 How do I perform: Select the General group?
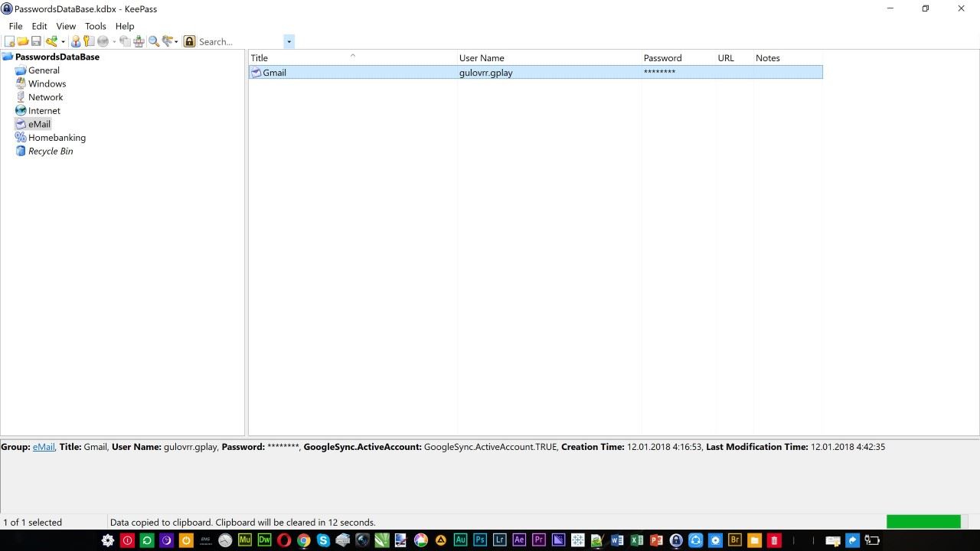[44, 70]
